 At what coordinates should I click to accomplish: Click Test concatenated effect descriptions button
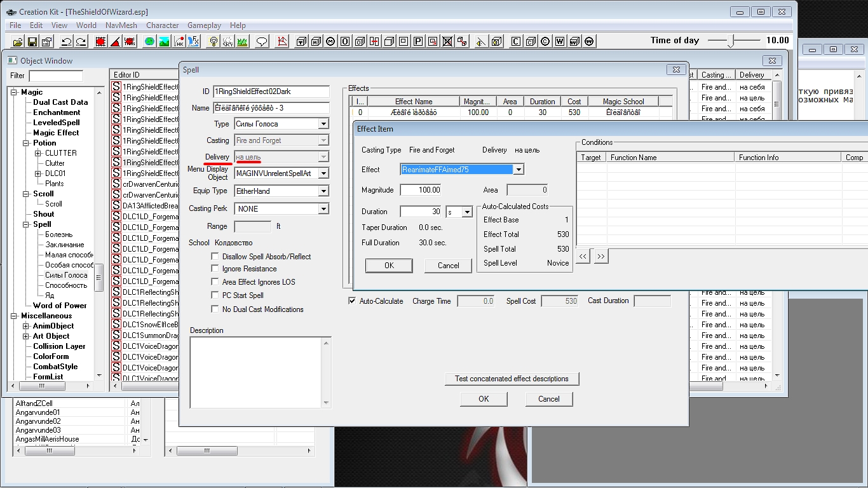pos(512,379)
